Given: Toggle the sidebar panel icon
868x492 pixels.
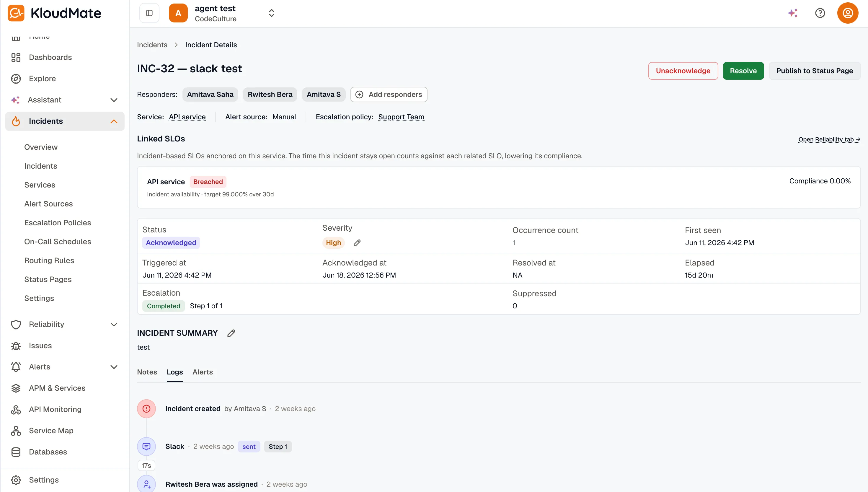Looking at the screenshot, I should click(149, 13).
